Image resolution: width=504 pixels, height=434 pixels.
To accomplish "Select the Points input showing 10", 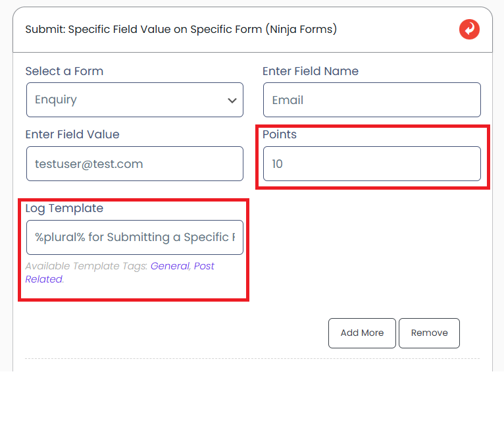I will 372,164.
